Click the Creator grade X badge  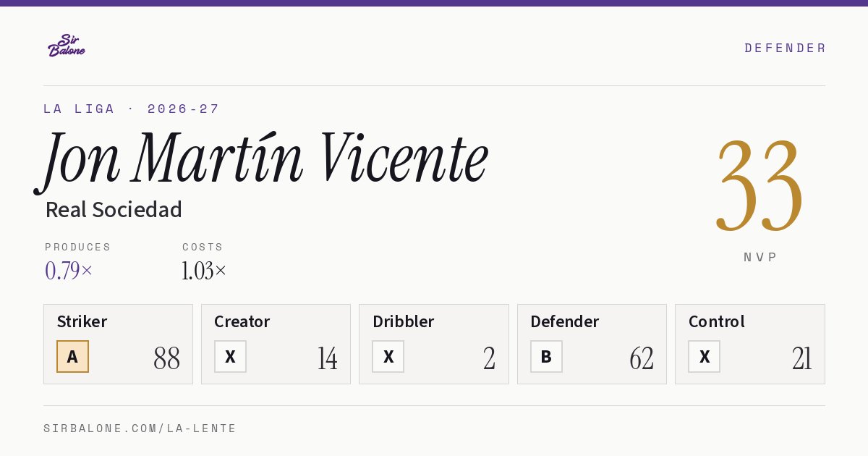pos(230,356)
